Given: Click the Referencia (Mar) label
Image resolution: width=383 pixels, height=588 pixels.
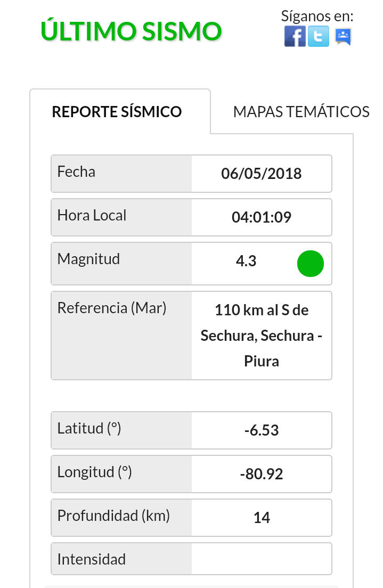Looking at the screenshot, I should point(112,308).
